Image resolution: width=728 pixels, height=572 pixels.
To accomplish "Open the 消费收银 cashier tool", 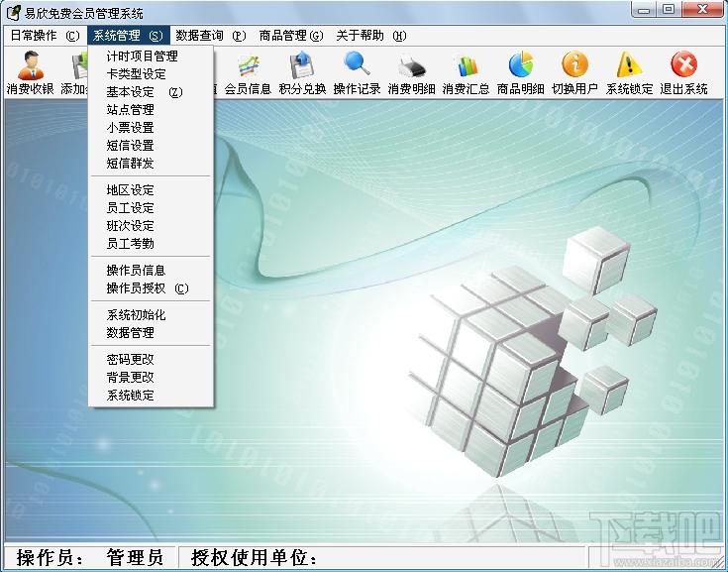I will pos(31,72).
